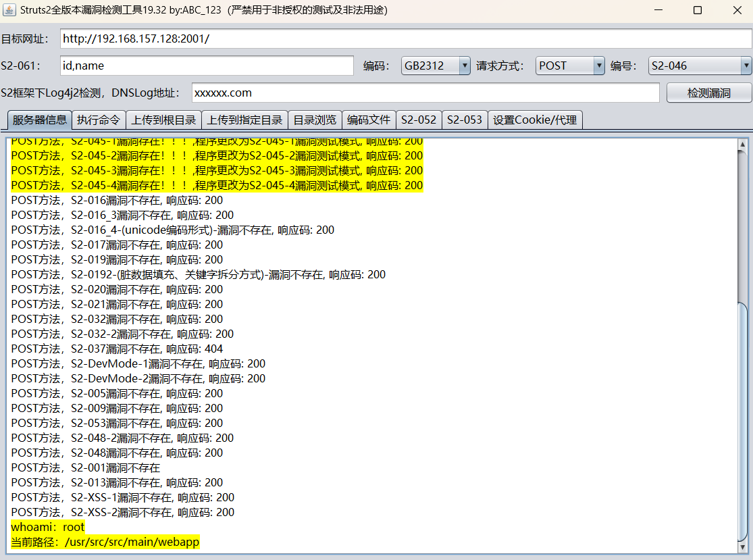The height and width of the screenshot is (560, 753).
Task: Open the S2-052 tab
Action: 418,120
